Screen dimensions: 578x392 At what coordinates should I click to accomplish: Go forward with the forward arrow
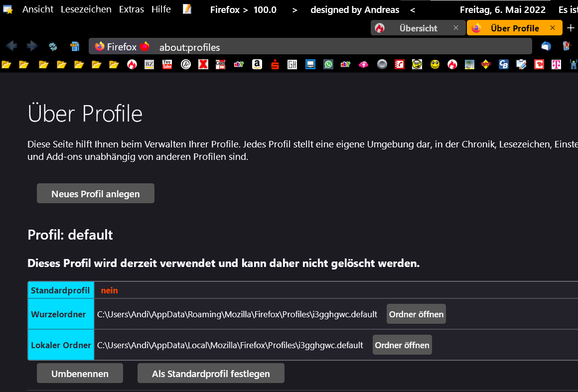click(32, 46)
